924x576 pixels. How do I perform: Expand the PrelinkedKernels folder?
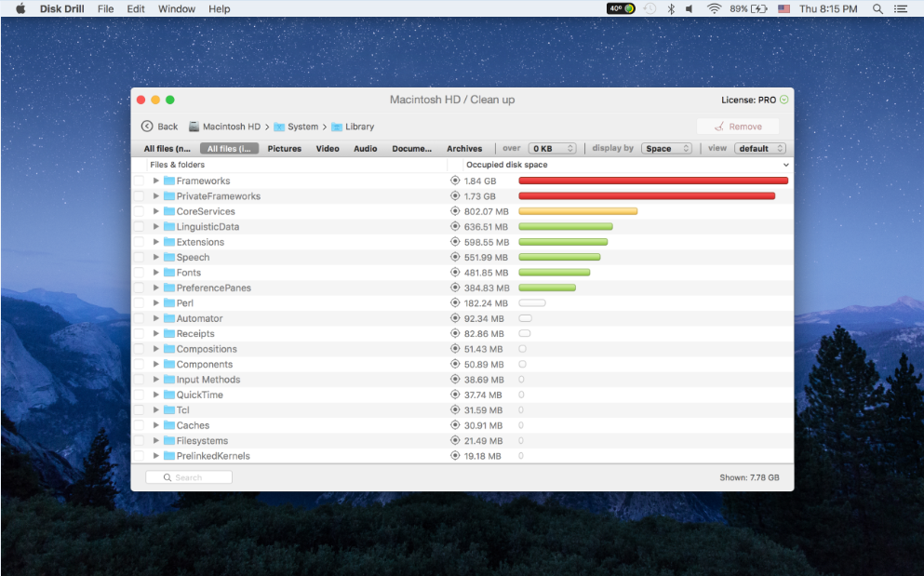[x=156, y=456]
